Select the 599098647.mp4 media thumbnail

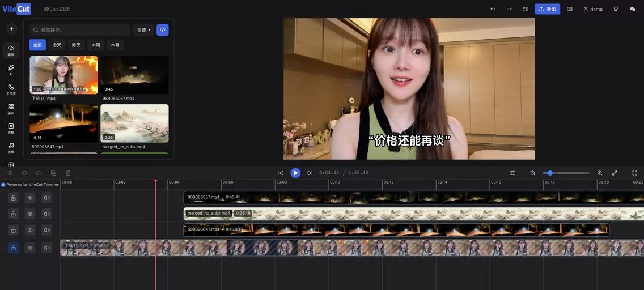click(x=63, y=123)
